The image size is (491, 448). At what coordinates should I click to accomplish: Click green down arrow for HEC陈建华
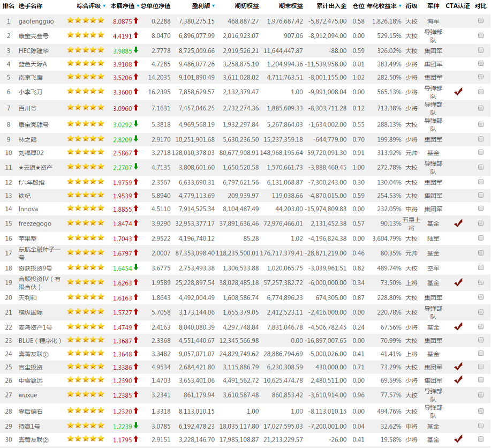(136, 50)
